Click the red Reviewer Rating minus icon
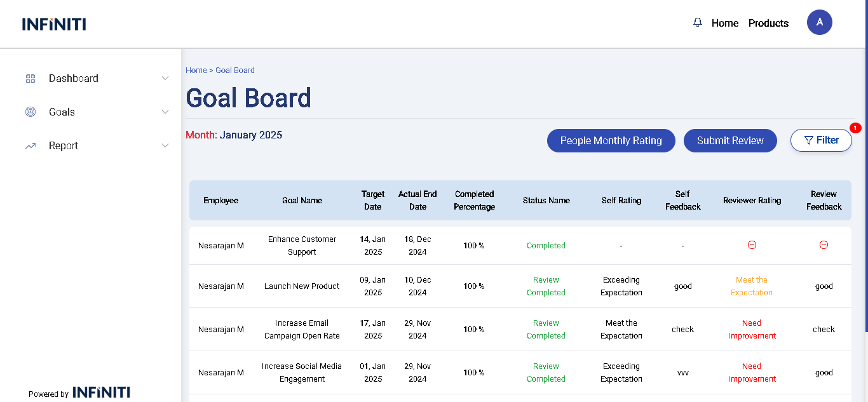The height and width of the screenshot is (402, 868). 752,245
